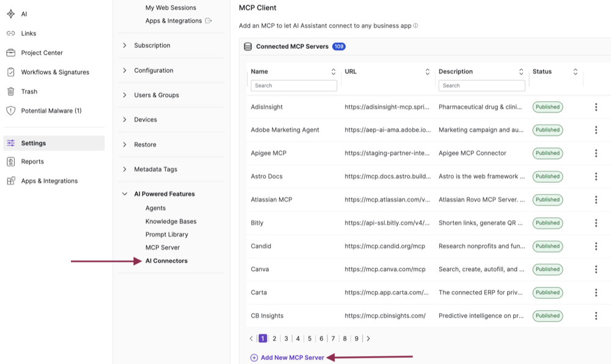Click the Atlassian MCP name cell
The height and width of the screenshot is (364, 611).
(x=271, y=199)
